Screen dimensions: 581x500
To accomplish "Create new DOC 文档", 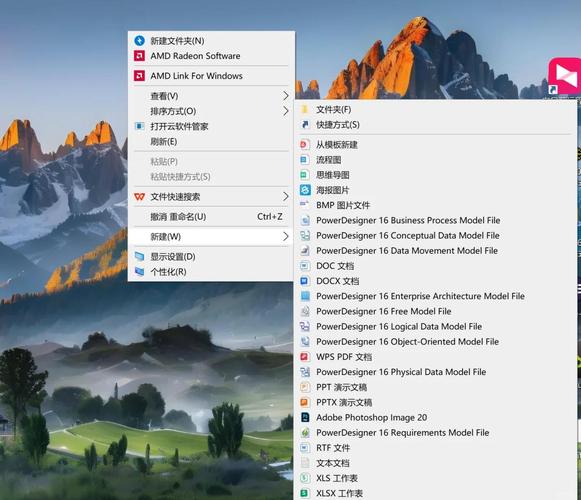I will pos(435,266).
